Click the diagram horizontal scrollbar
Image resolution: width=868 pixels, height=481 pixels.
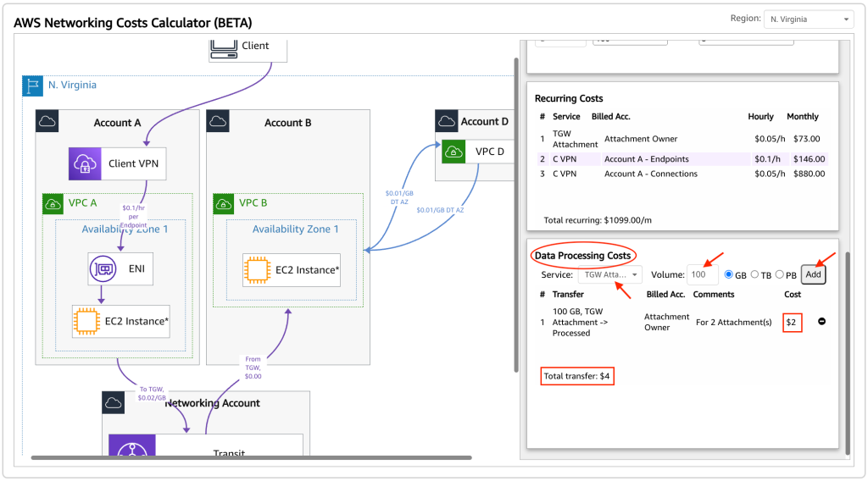point(251,458)
